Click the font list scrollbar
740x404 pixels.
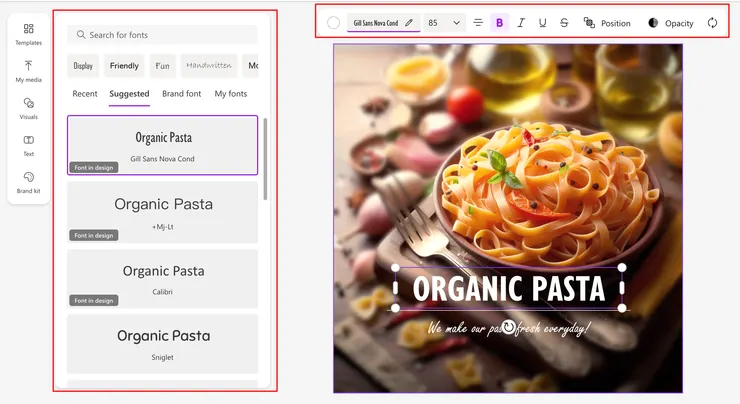pos(265,159)
